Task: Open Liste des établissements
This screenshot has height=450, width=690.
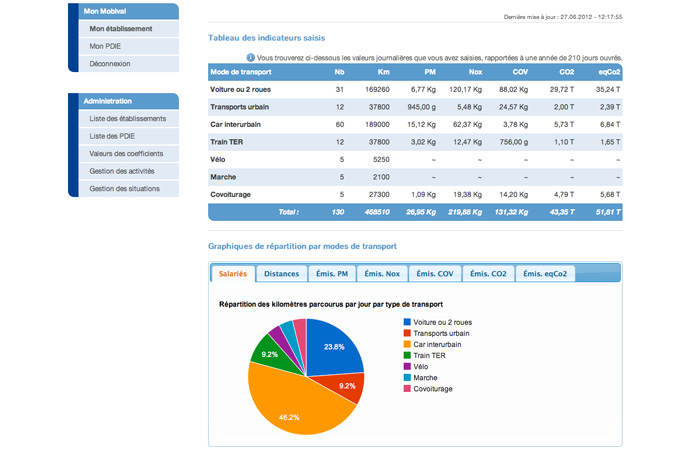Action: pos(127,119)
